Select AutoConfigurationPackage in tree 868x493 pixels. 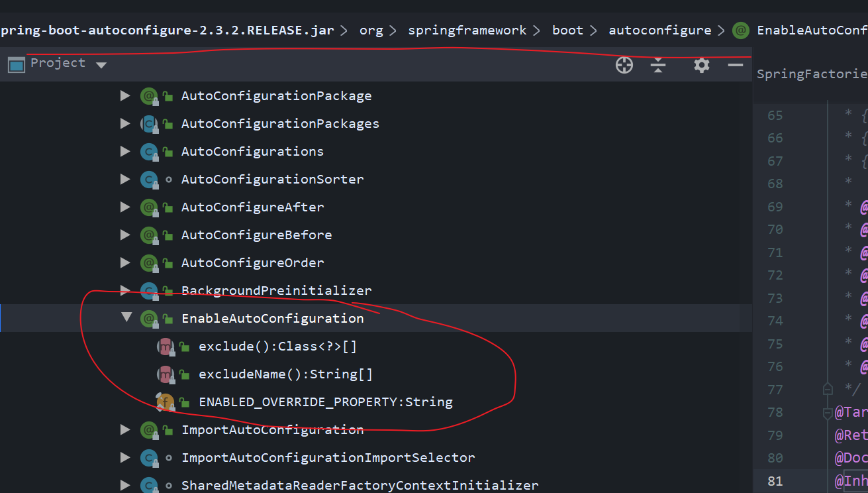(277, 96)
